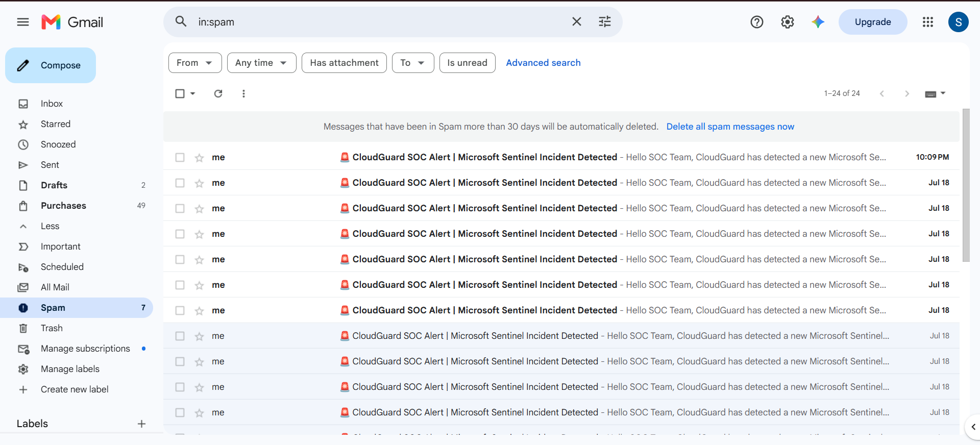Open Advanced search link
The width and height of the screenshot is (980, 445).
(x=543, y=63)
